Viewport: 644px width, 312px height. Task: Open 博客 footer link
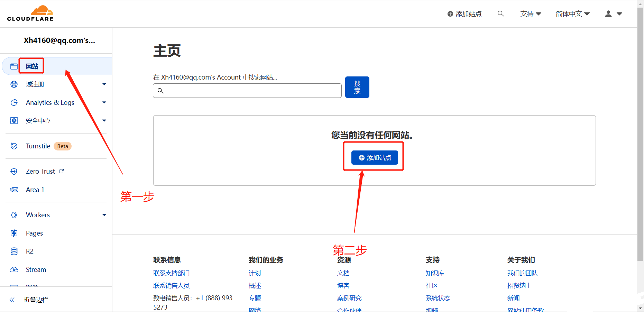click(x=343, y=285)
